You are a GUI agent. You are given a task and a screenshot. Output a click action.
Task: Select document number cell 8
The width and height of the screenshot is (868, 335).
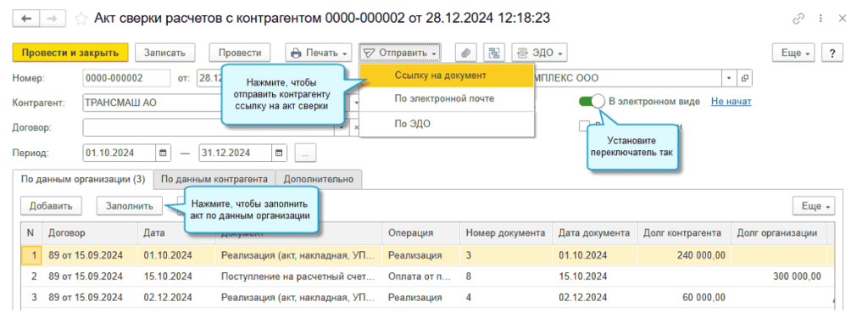506,276
